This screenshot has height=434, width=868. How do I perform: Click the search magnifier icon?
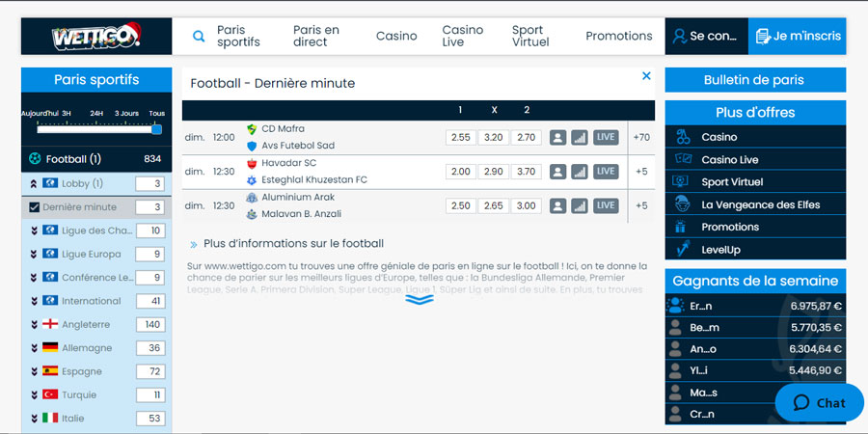199,37
